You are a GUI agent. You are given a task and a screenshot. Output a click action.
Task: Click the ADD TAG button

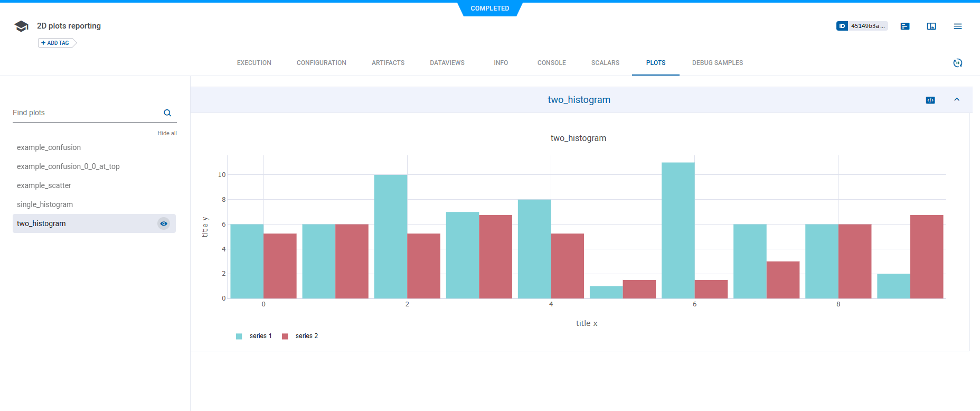pyautogui.click(x=57, y=43)
